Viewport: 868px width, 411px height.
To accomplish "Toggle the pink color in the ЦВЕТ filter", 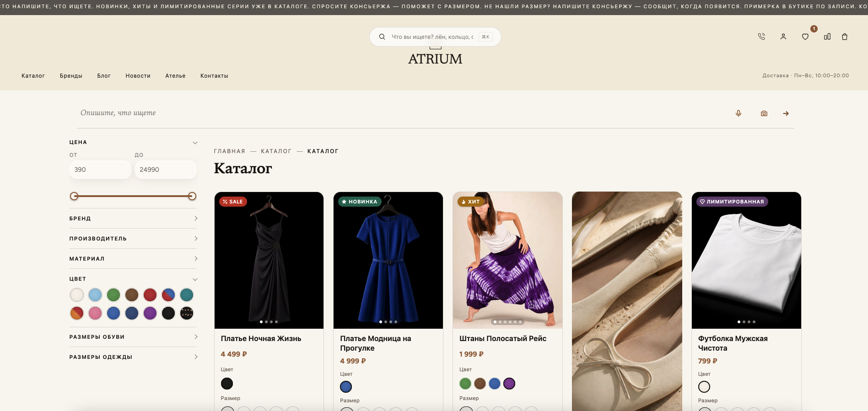I will pyautogui.click(x=95, y=313).
